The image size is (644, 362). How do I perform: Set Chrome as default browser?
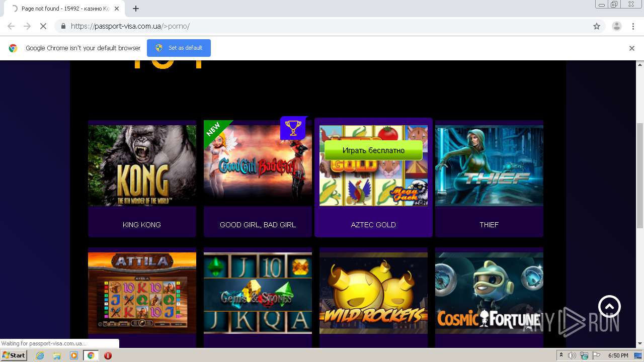click(x=179, y=48)
